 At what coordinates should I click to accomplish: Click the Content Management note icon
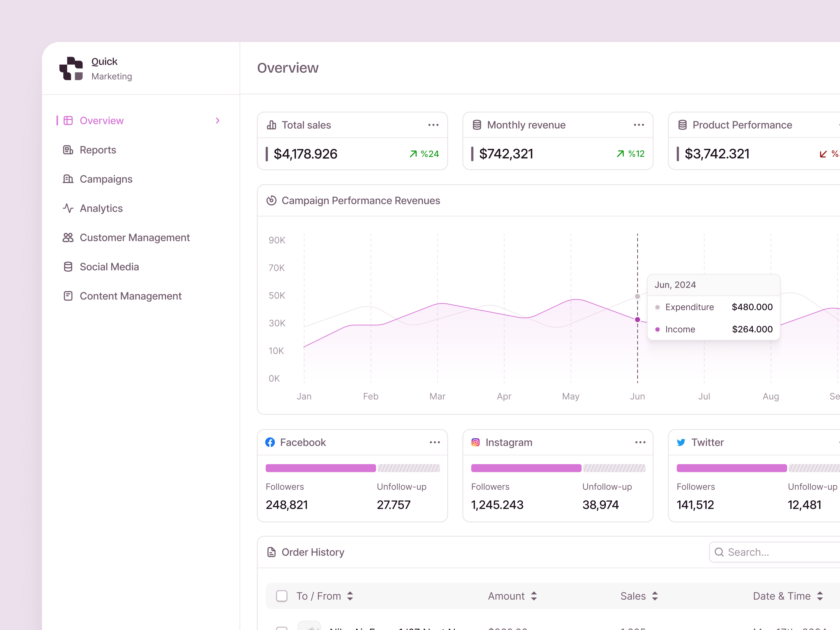[x=68, y=296]
